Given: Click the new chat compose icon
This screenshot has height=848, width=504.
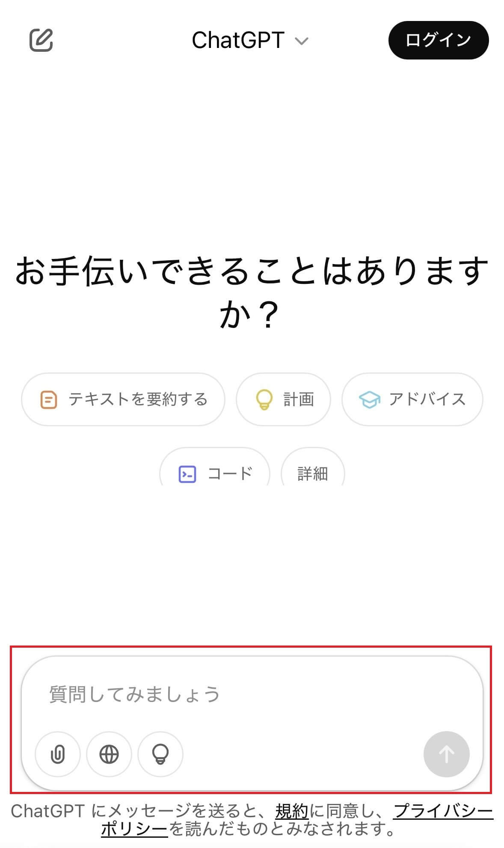Looking at the screenshot, I should 41,40.
